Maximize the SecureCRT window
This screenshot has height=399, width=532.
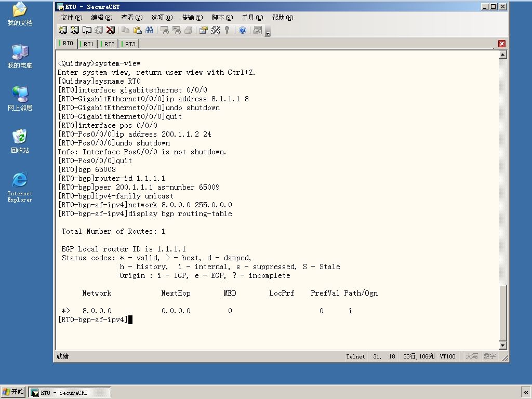click(494, 6)
